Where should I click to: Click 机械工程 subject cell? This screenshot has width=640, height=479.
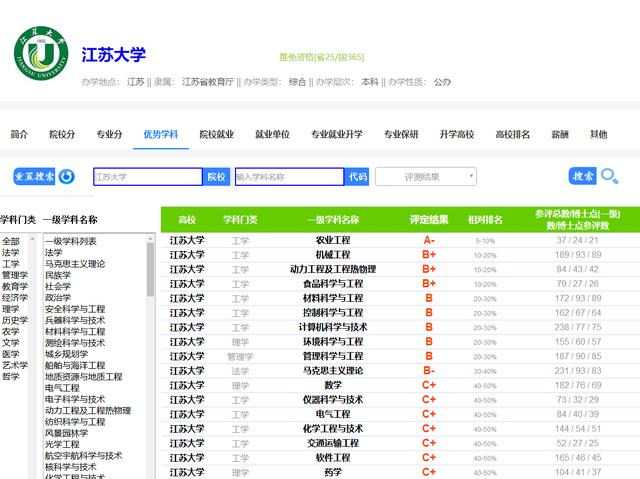pyautogui.click(x=333, y=255)
